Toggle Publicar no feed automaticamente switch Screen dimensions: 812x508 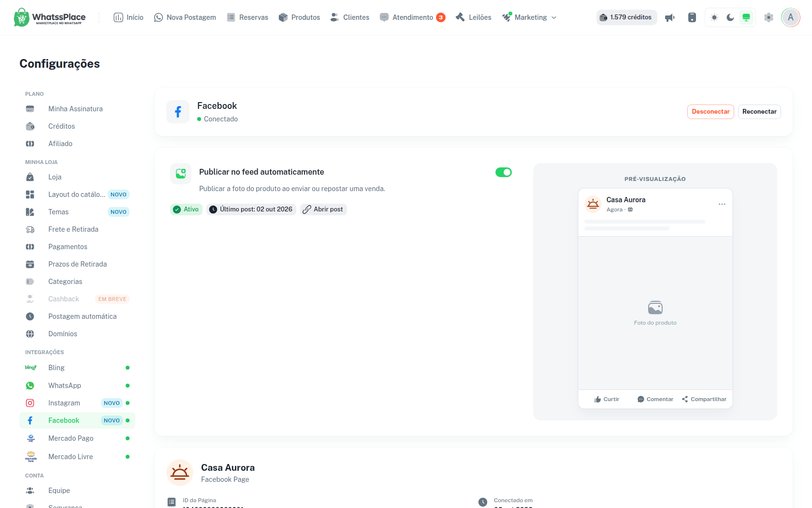point(504,172)
